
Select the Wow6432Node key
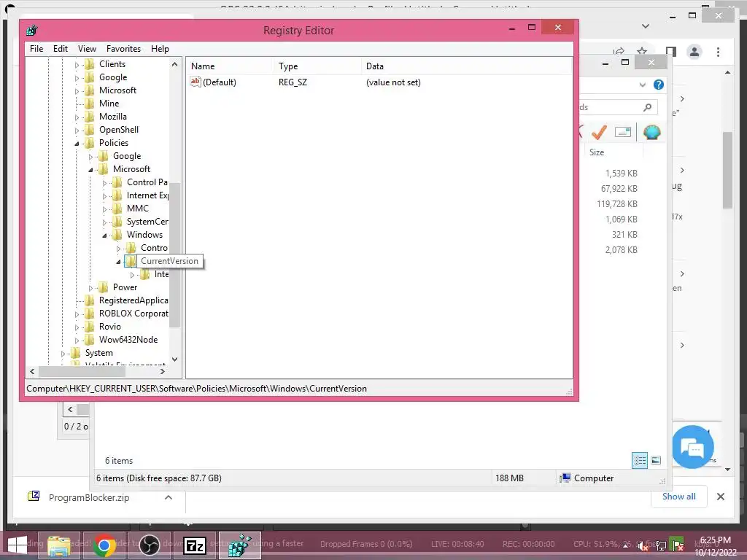[128, 340]
